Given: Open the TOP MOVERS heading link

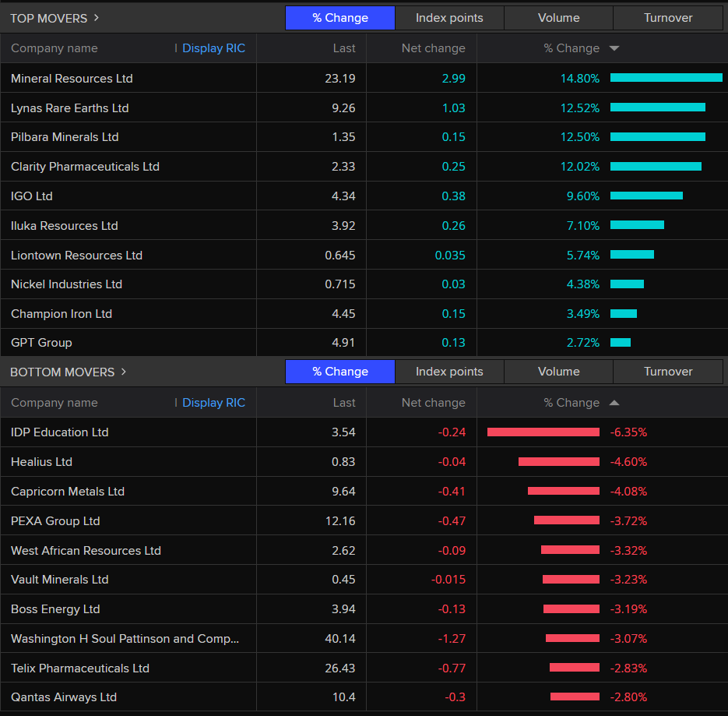Looking at the screenshot, I should [55, 18].
